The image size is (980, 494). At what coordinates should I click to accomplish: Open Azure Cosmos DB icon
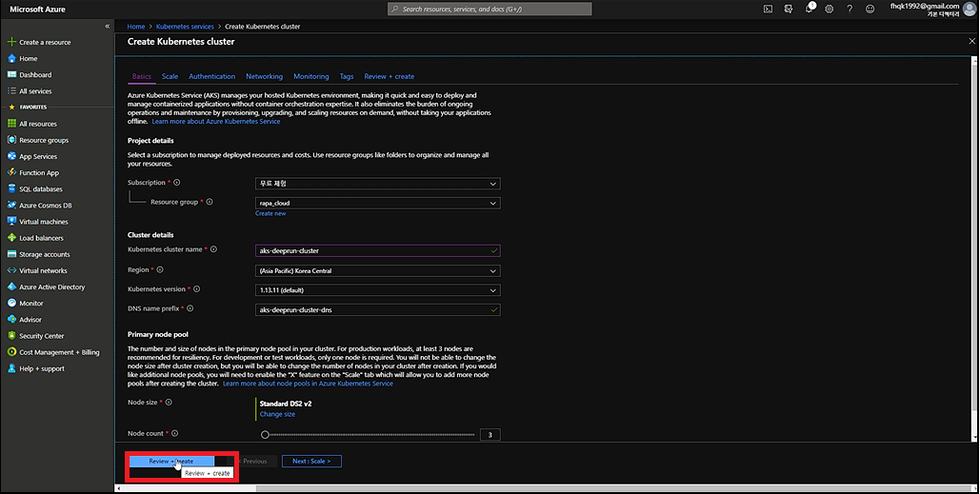[11, 205]
